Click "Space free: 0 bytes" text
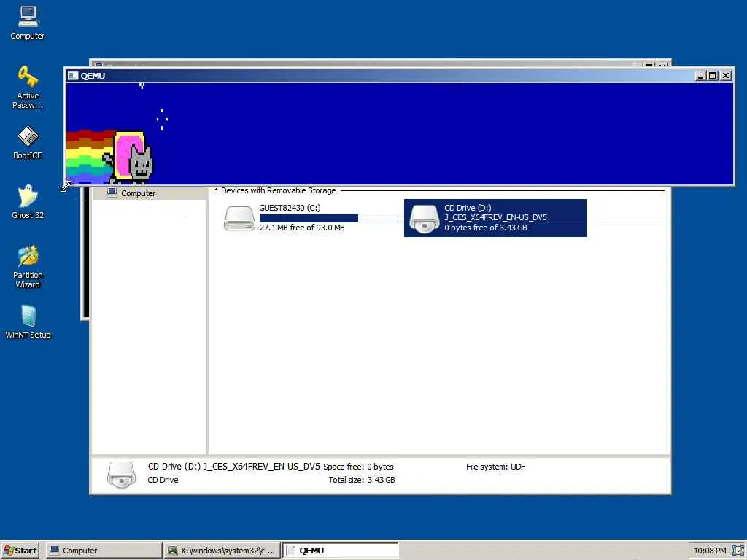747x560 pixels. pos(358,467)
